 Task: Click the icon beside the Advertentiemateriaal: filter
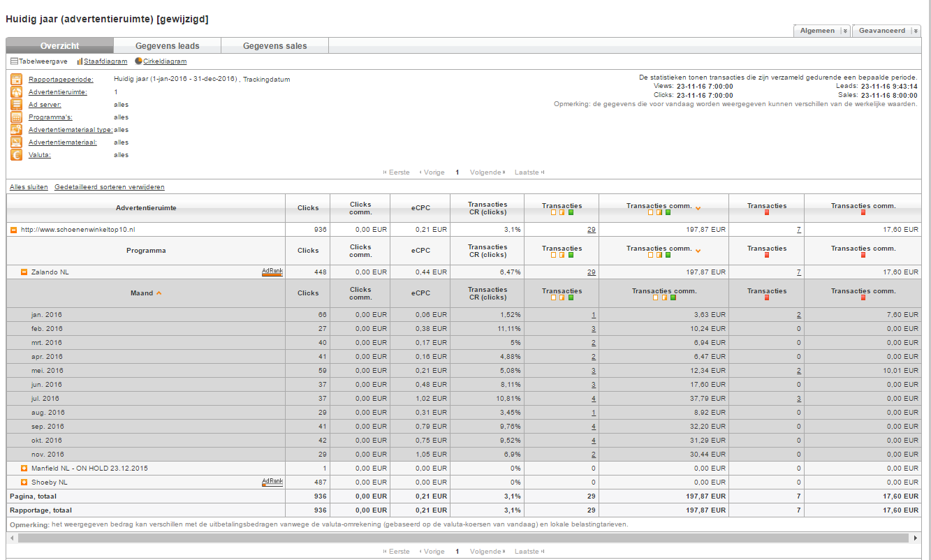tap(17, 142)
